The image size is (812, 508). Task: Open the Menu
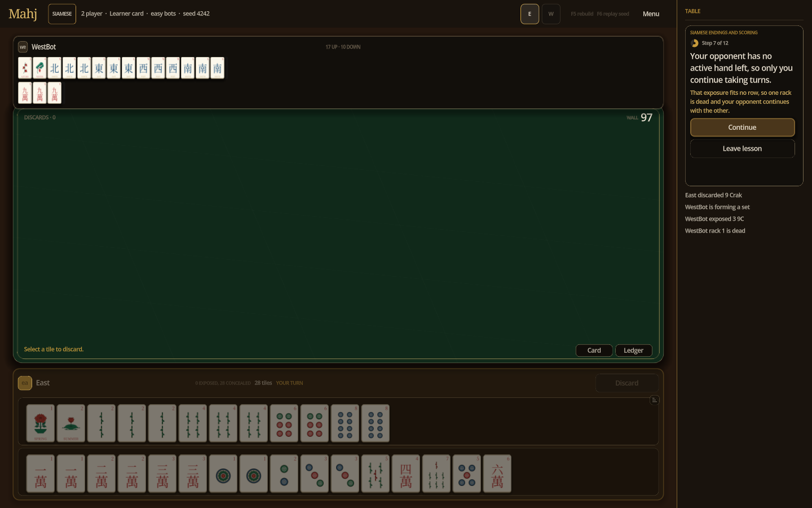click(x=651, y=14)
